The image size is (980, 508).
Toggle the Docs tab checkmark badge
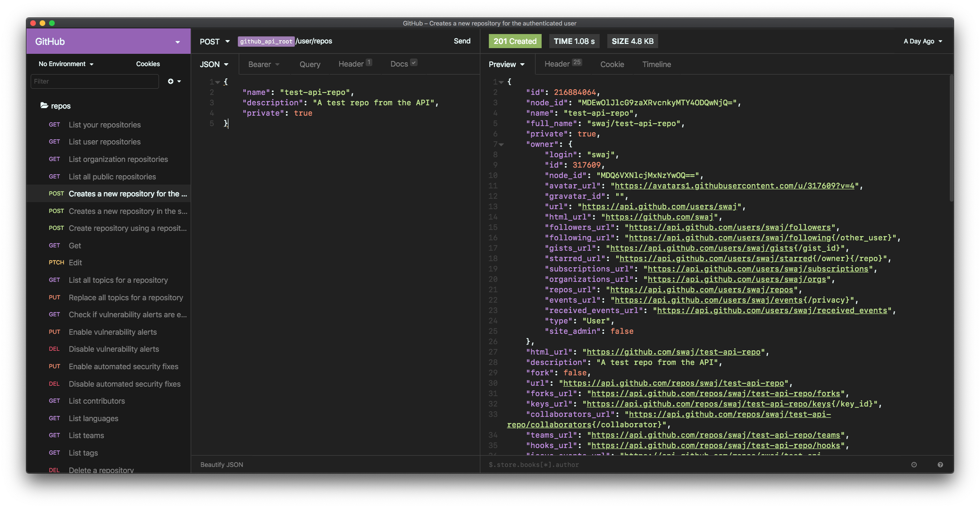tap(414, 62)
